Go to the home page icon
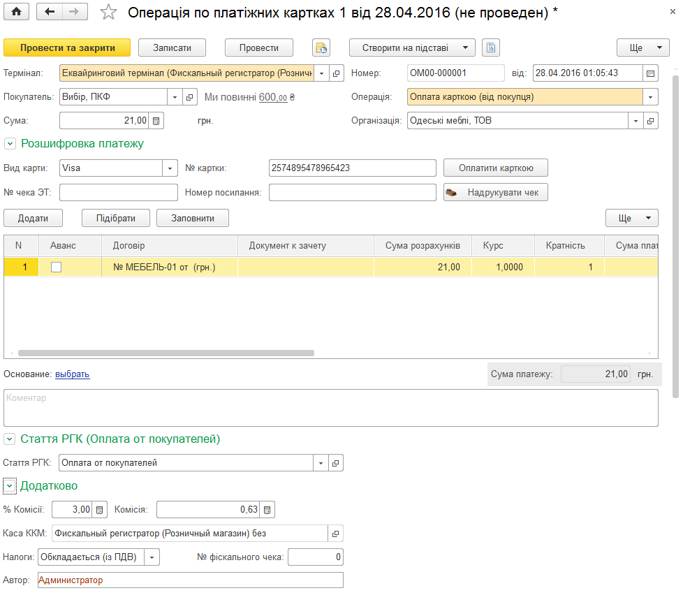The height and width of the screenshot is (616, 683). coord(17,12)
